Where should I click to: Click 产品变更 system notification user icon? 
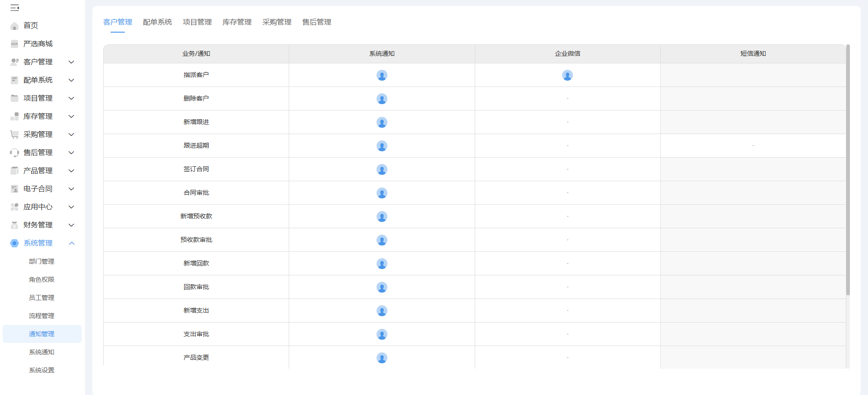click(382, 358)
